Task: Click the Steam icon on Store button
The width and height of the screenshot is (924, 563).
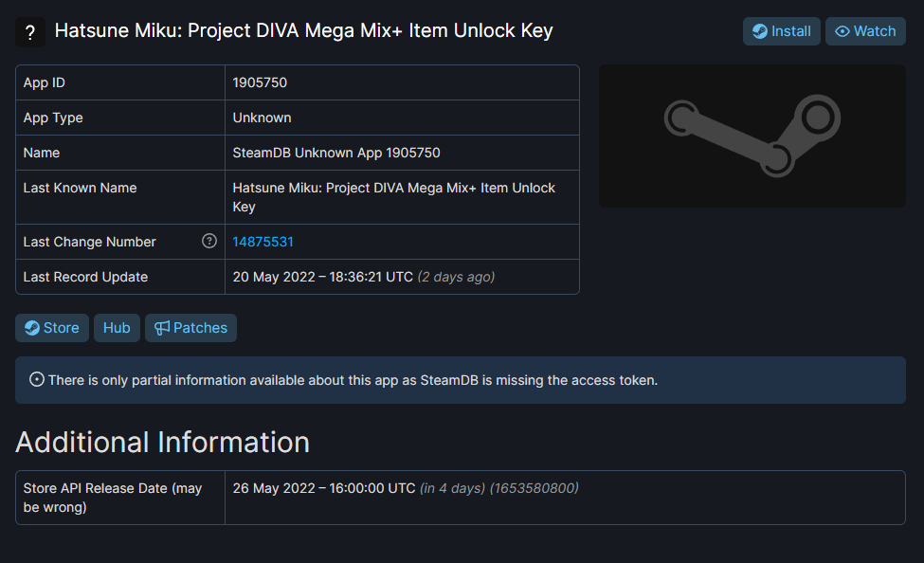Action: [x=32, y=328]
